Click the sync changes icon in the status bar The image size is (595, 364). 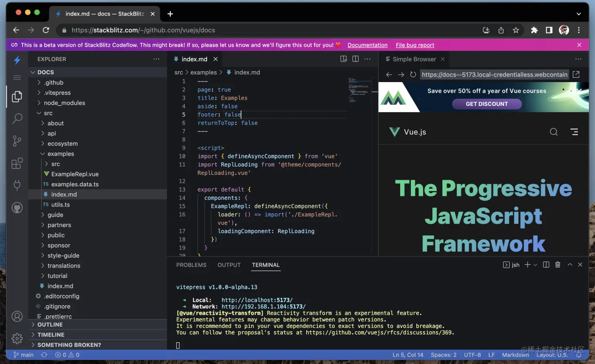(x=44, y=355)
